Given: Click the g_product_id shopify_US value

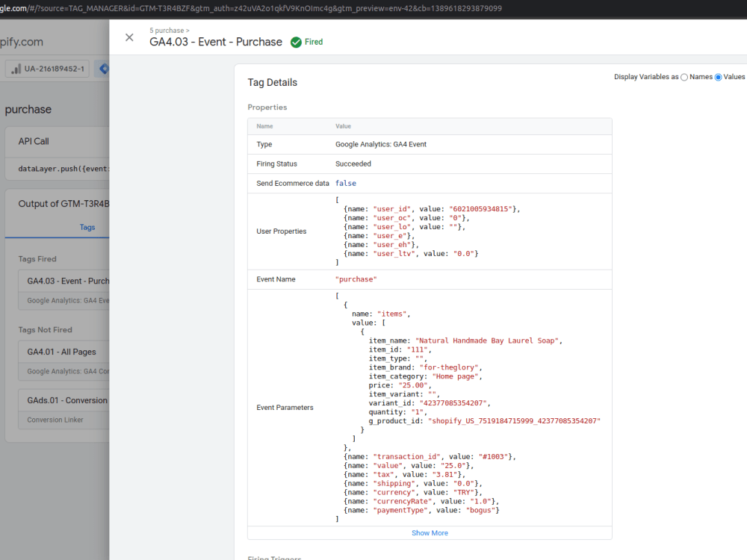Looking at the screenshot, I should (514, 421).
